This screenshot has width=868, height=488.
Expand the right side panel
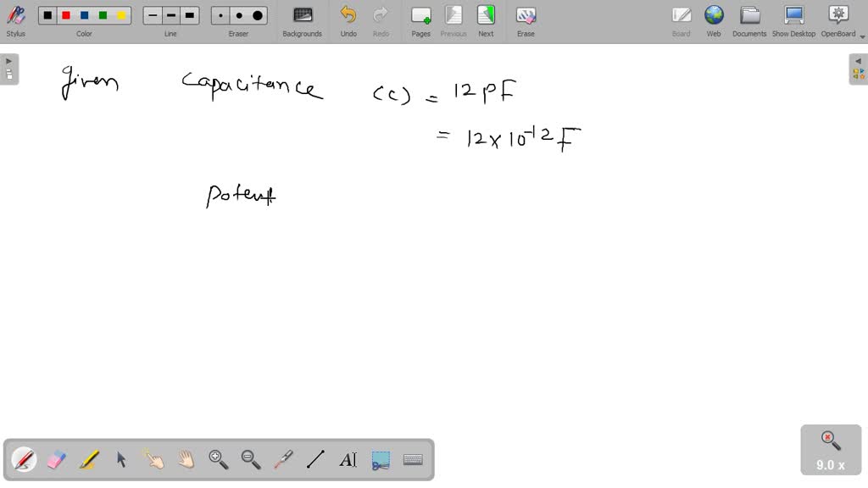pos(858,69)
